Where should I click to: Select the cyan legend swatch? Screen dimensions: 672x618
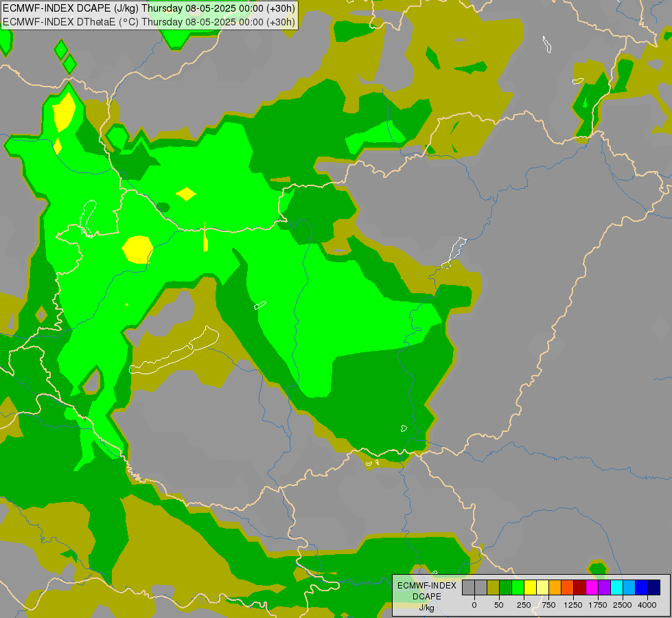[x=616, y=588]
